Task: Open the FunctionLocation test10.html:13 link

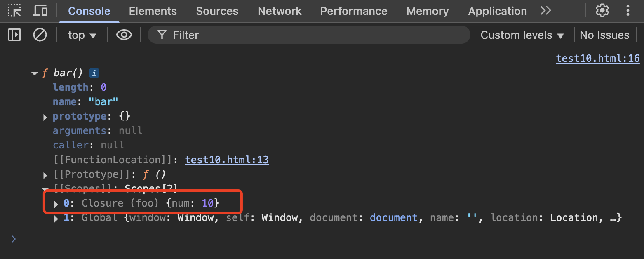Action: [x=226, y=160]
